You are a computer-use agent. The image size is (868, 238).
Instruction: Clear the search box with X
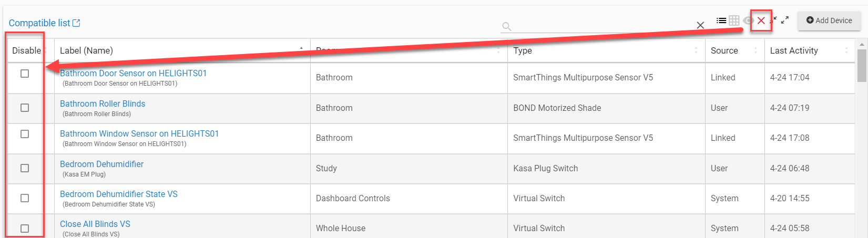pyautogui.click(x=700, y=25)
